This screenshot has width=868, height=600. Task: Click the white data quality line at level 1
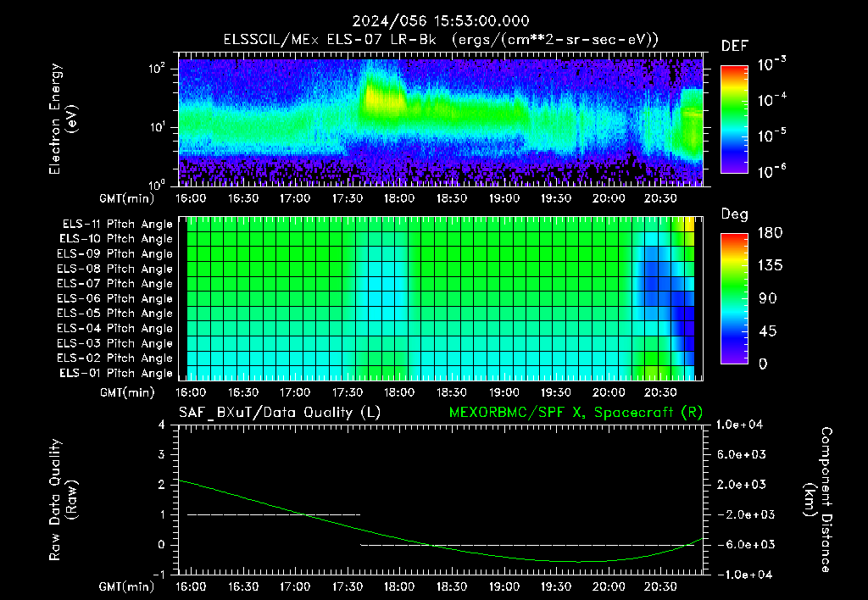click(x=274, y=514)
